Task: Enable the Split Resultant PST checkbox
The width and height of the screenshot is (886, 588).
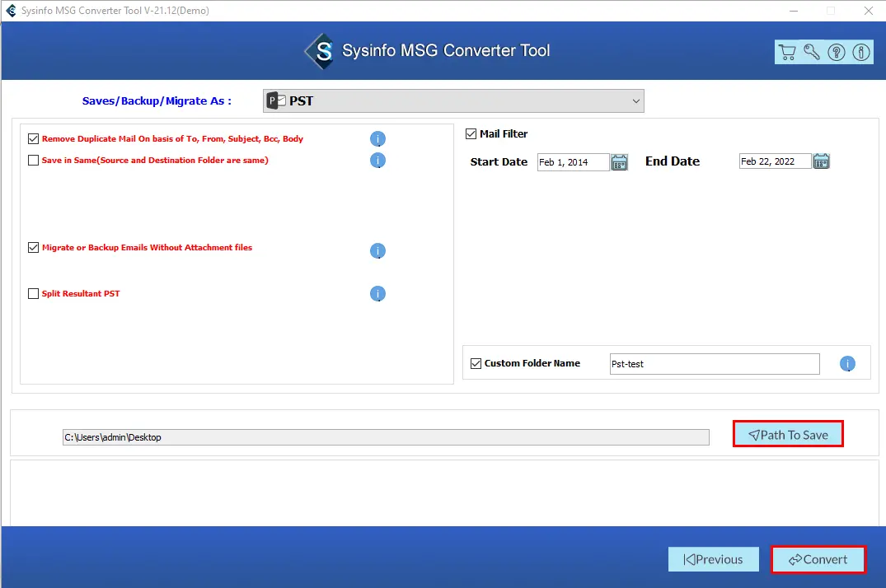Action: click(x=34, y=294)
